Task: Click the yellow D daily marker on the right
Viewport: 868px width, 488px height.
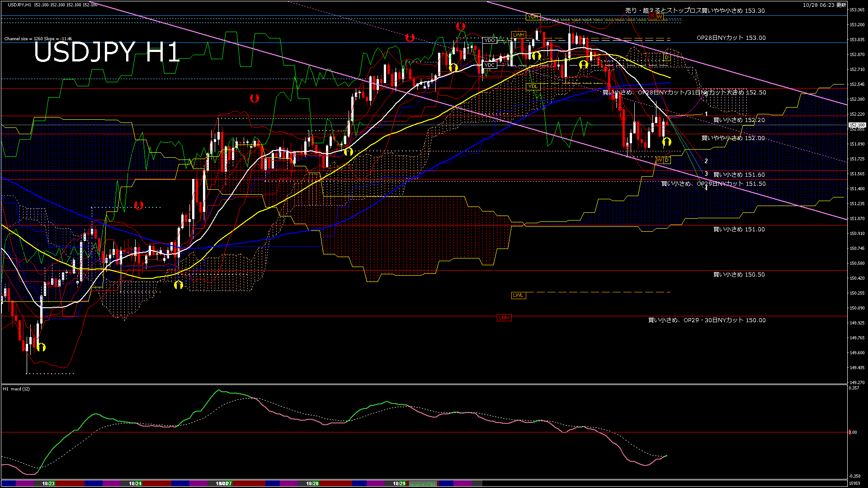Action: (x=667, y=58)
